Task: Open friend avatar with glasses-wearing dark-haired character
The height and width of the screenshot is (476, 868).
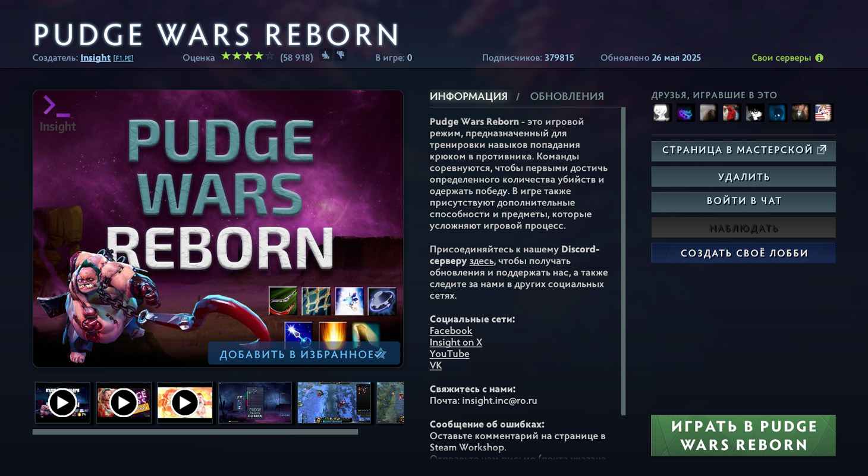Action: tap(754, 112)
